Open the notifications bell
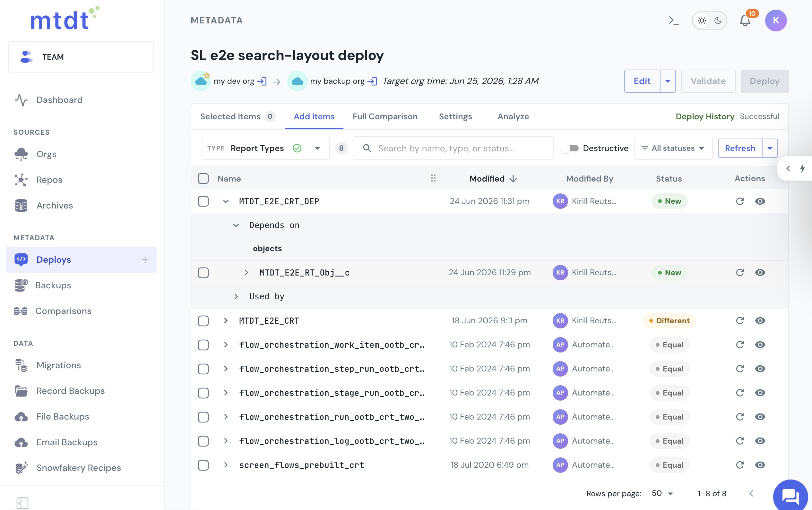The width and height of the screenshot is (812, 510). point(745,21)
